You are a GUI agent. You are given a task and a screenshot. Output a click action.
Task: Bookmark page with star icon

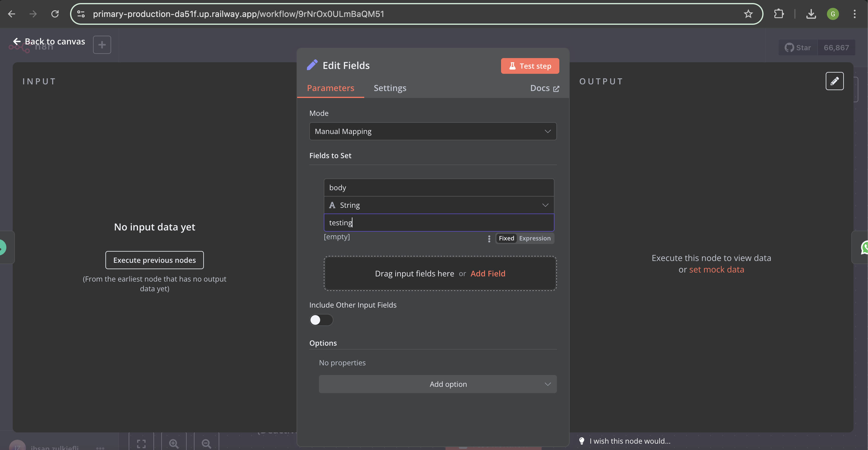click(x=748, y=14)
